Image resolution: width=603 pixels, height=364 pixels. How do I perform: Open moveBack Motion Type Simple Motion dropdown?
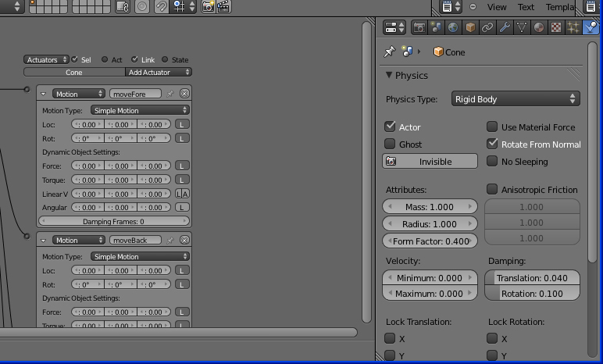[140, 257]
